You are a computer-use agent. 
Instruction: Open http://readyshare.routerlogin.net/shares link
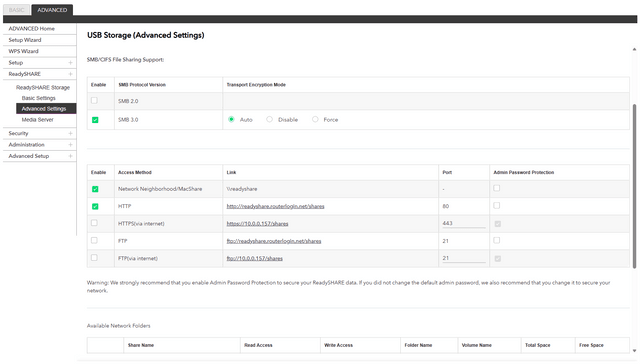tap(276, 206)
